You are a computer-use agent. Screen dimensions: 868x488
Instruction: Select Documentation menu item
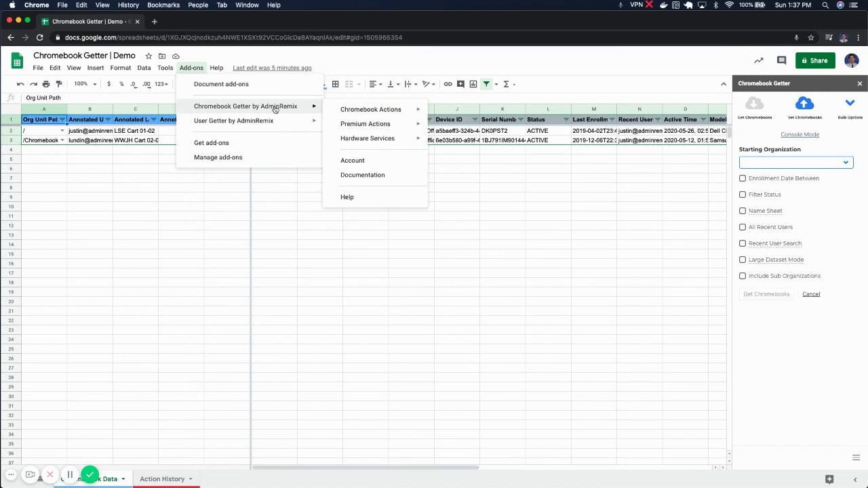pyautogui.click(x=376, y=175)
